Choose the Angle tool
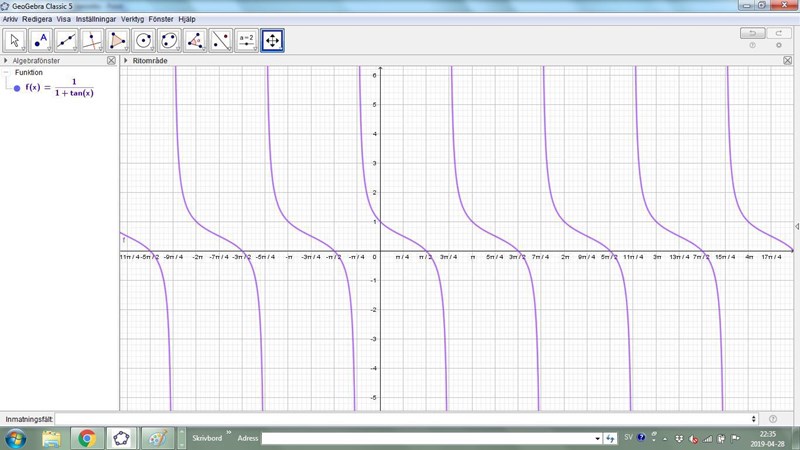Screen dimensions: 800x450 point(196,41)
